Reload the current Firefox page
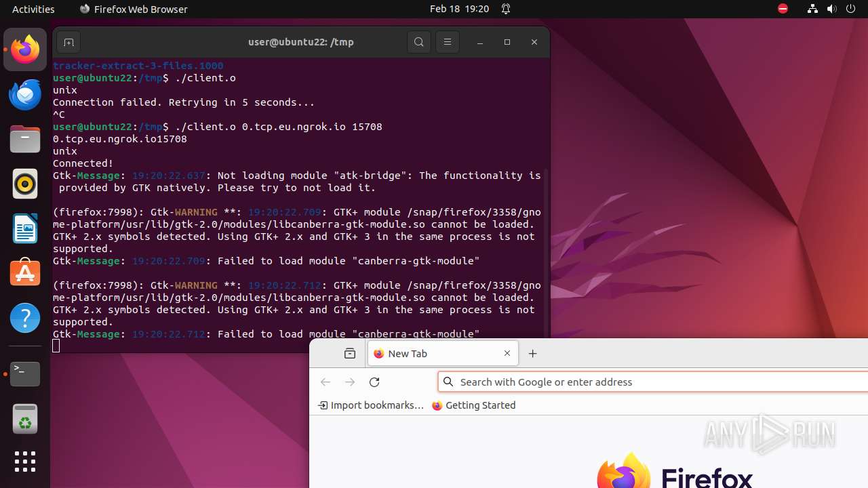Viewport: 868px width, 488px height. [374, 382]
